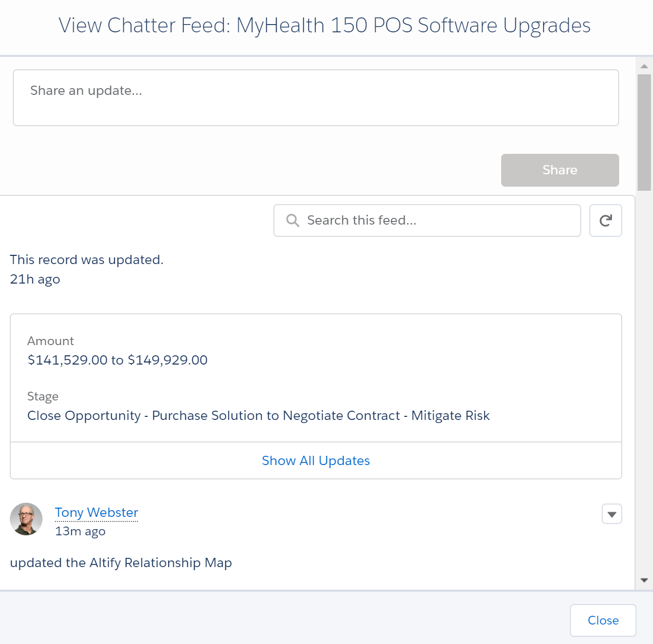The image size is (653, 644).
Task: Click the '21h ago' timestamp
Action: (35, 279)
